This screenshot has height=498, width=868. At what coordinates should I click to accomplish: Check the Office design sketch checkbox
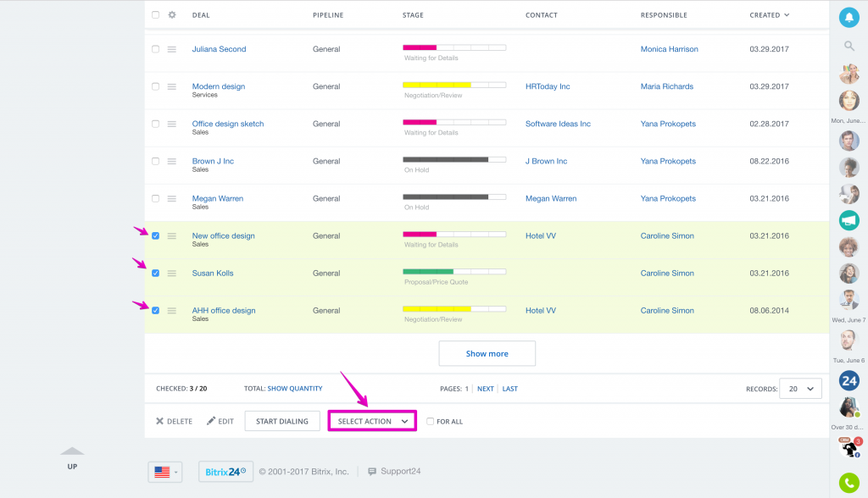[x=156, y=124]
